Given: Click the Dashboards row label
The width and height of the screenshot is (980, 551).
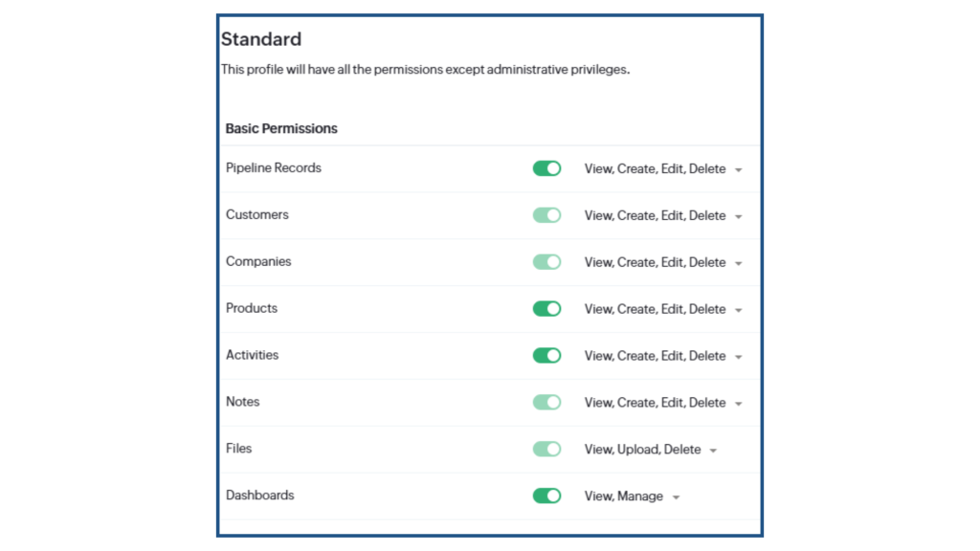Looking at the screenshot, I should coord(260,496).
